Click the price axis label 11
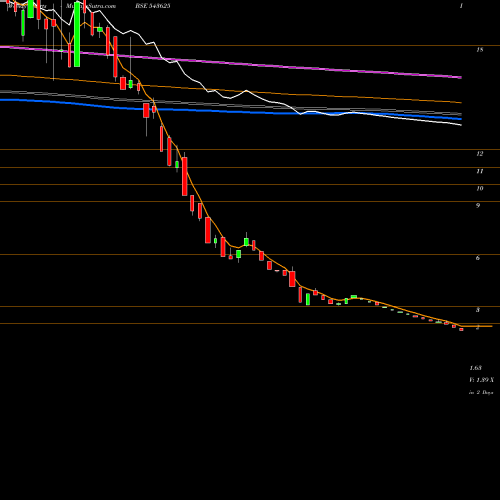This screenshot has height=500, width=500. click(x=479, y=171)
